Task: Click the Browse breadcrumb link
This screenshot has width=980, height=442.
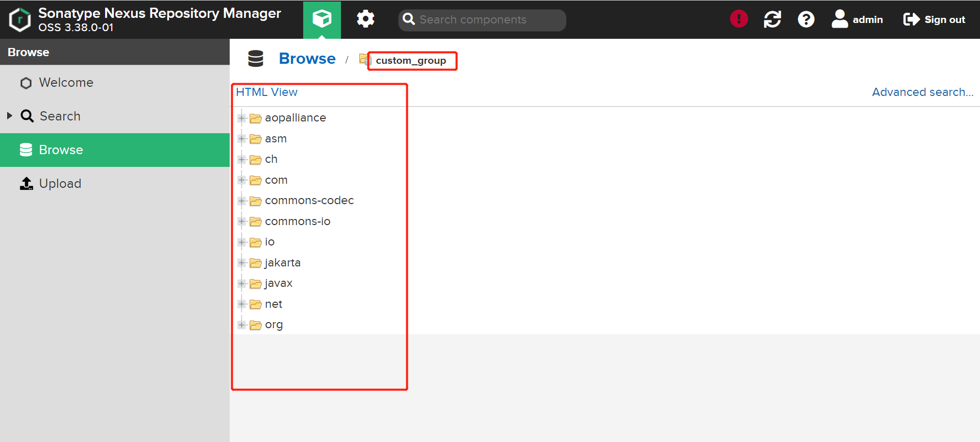Action: (307, 59)
